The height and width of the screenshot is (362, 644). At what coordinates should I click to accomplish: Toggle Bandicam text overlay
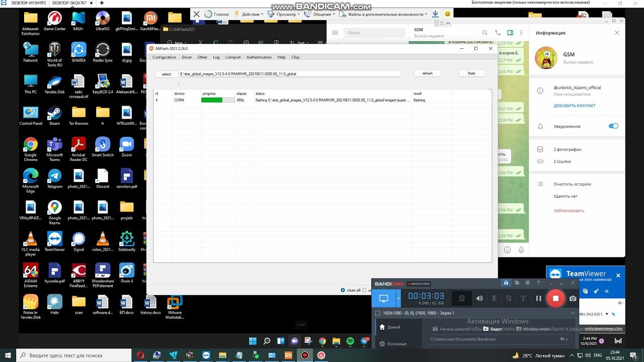(x=523, y=298)
